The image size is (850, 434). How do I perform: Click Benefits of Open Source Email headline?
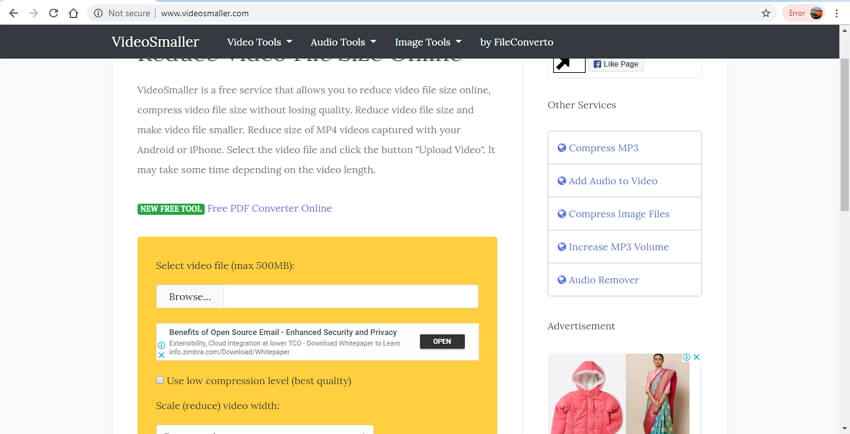[283, 332]
